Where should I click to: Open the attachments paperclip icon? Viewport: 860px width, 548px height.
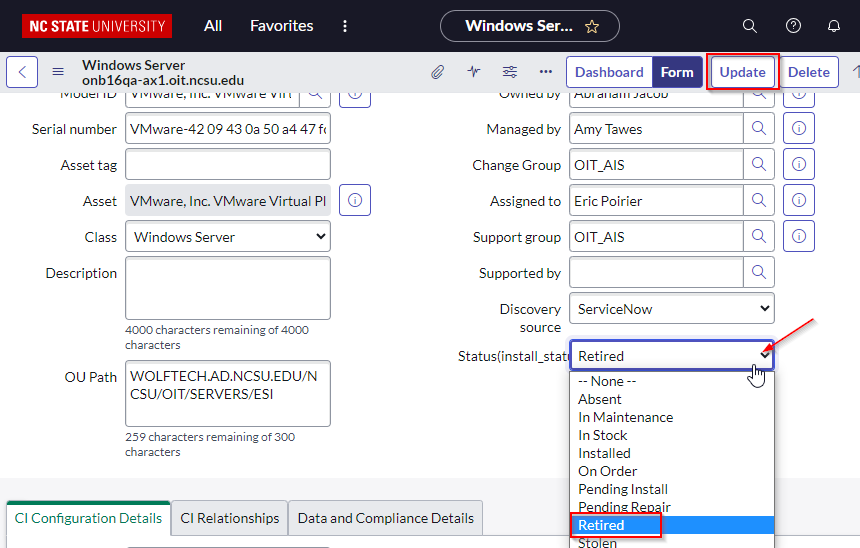(x=437, y=72)
